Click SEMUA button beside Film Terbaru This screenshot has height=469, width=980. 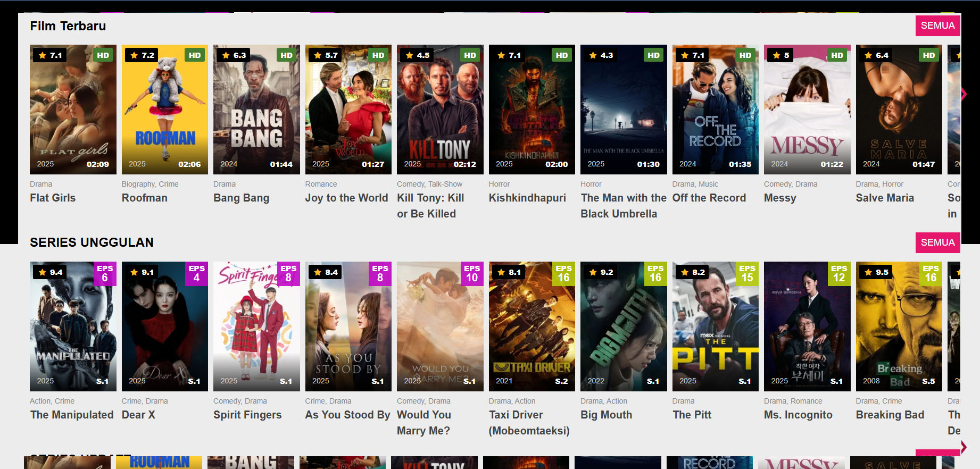tap(937, 26)
